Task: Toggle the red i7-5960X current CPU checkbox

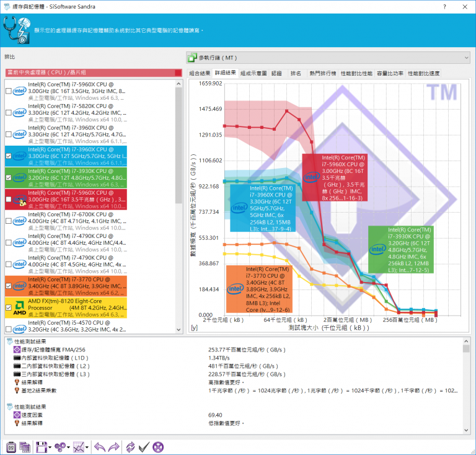Action: [9, 200]
